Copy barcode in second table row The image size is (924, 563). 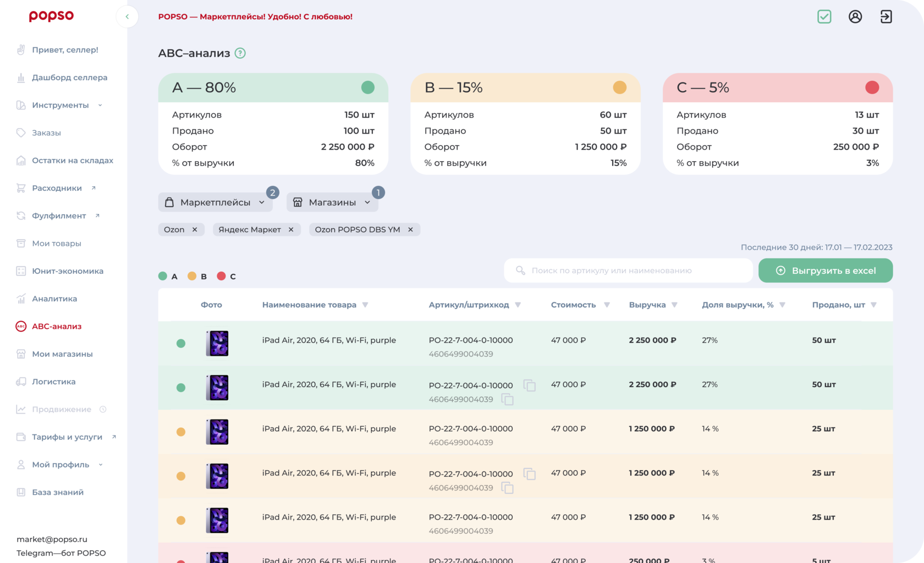click(508, 400)
